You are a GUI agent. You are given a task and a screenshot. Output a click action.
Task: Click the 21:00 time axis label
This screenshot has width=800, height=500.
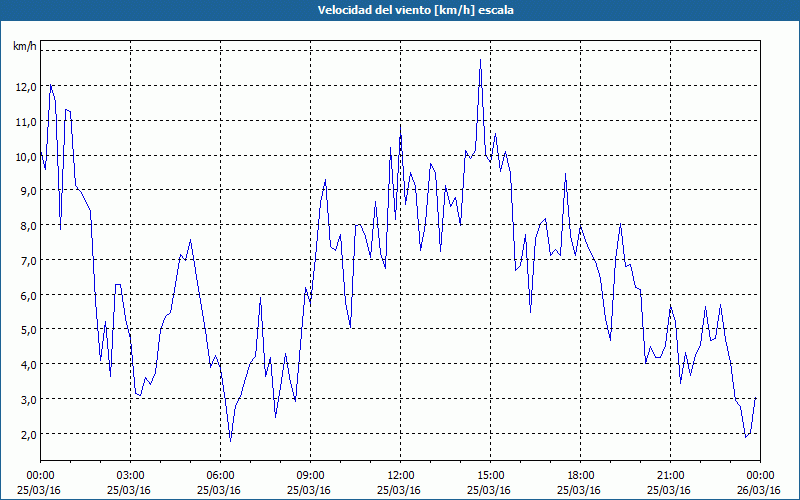click(670, 476)
